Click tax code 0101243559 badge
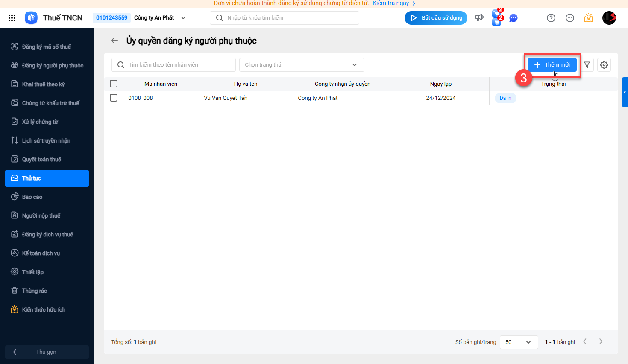The width and height of the screenshot is (628, 364). click(x=112, y=18)
